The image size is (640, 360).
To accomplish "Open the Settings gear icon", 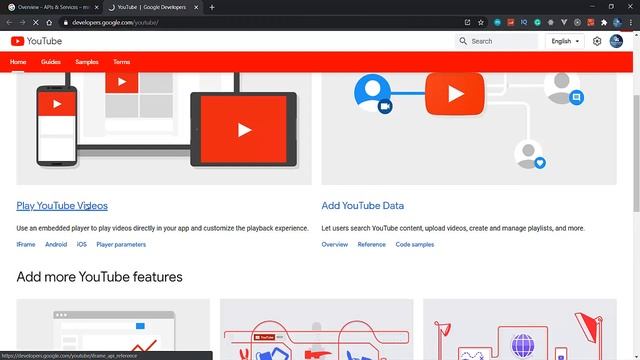I will (x=597, y=41).
